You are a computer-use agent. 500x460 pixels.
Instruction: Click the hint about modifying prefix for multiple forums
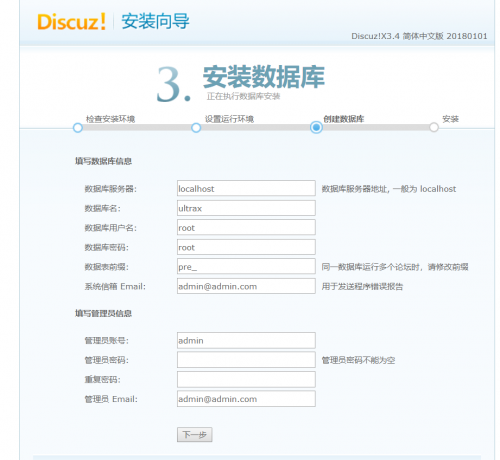(x=395, y=267)
